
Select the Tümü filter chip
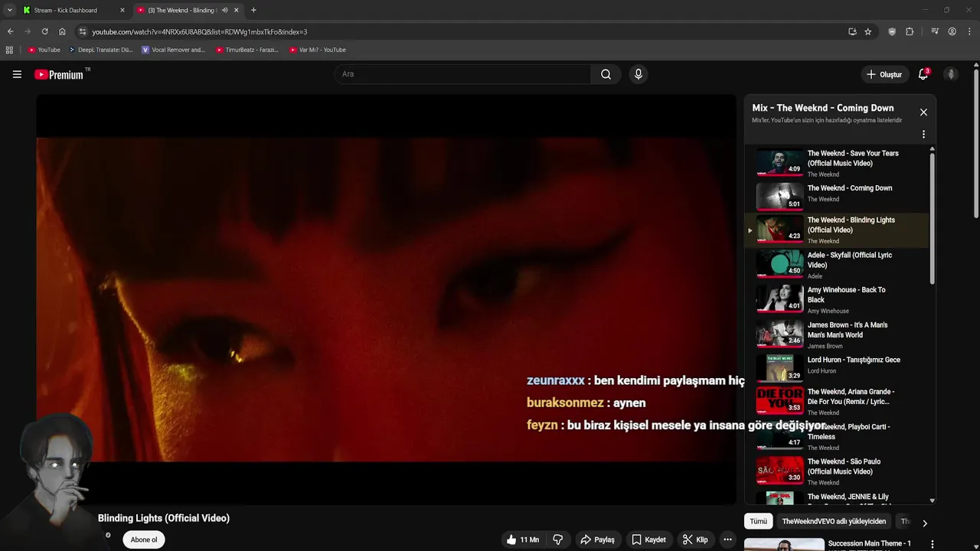pos(758,521)
